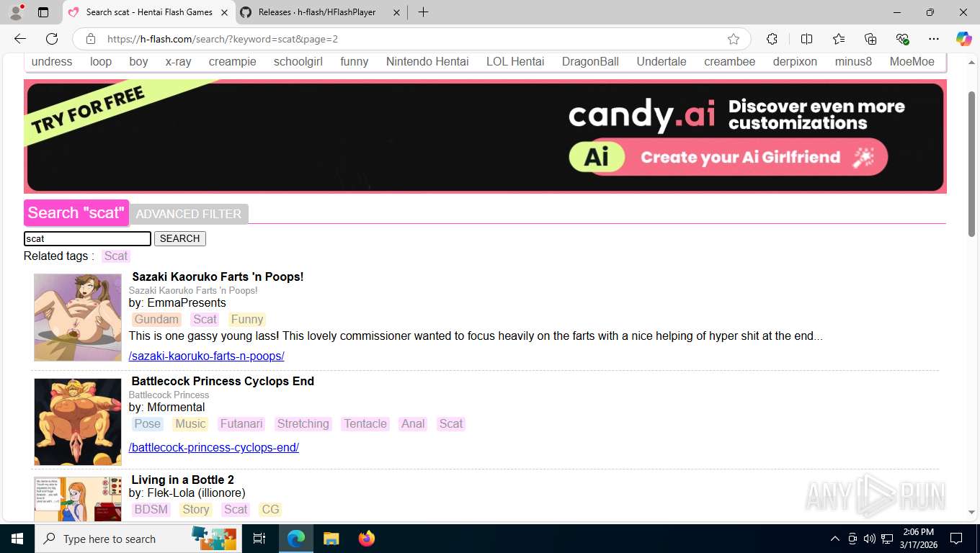Open Task View from taskbar

click(260, 539)
